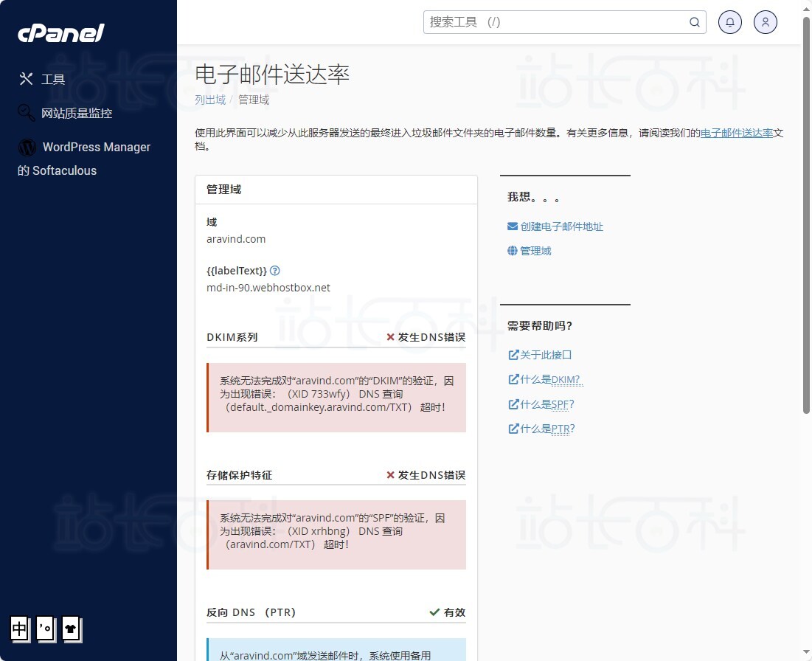
Task: Click the help question mark beside {{labelText}}
Action: click(275, 271)
